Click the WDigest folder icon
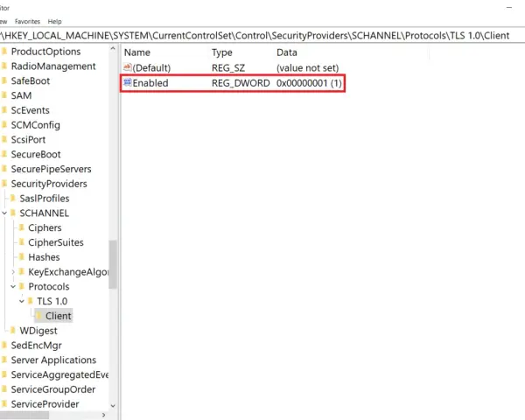 coord(13,331)
